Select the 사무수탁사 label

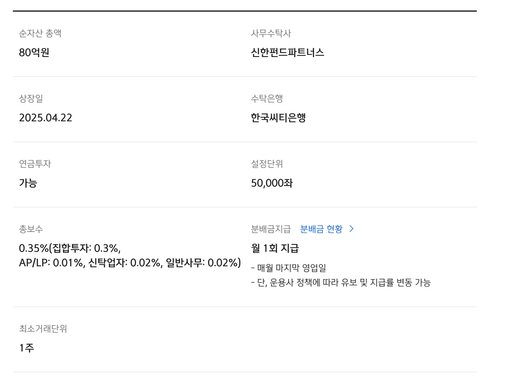coord(271,33)
